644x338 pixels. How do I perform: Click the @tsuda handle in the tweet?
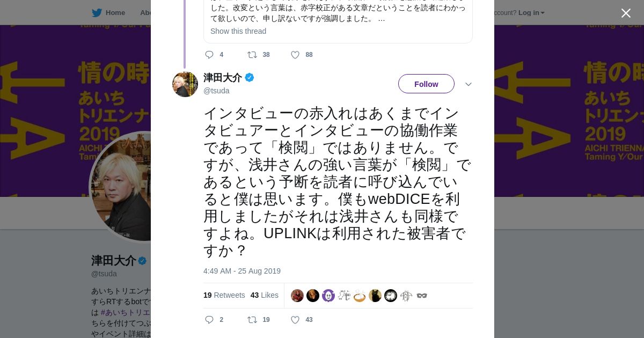(216, 91)
